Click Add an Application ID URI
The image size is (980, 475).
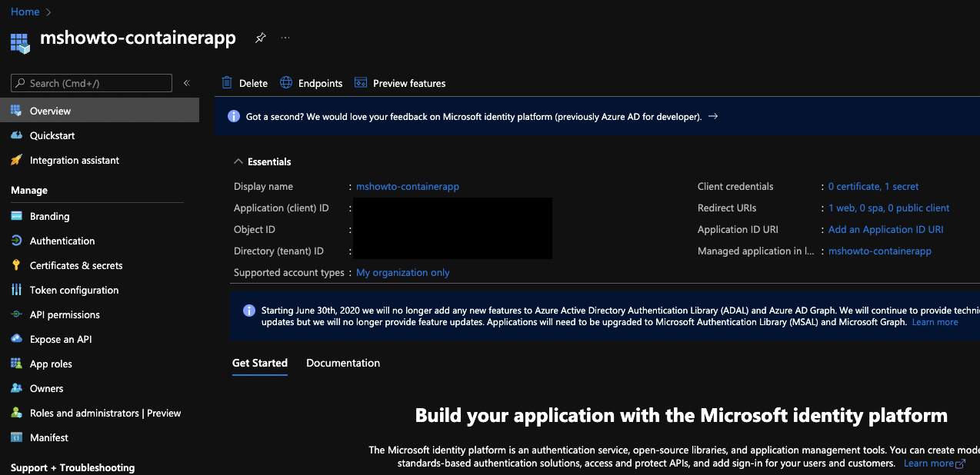885,229
